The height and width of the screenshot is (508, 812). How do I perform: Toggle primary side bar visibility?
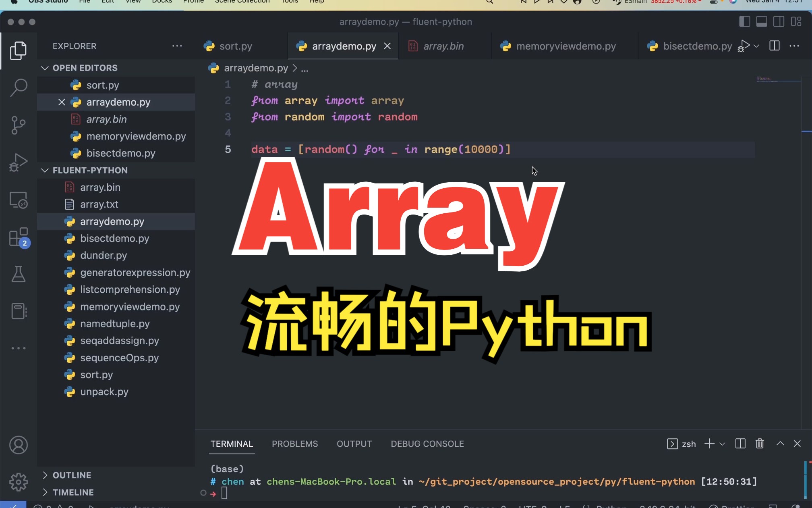click(x=744, y=22)
